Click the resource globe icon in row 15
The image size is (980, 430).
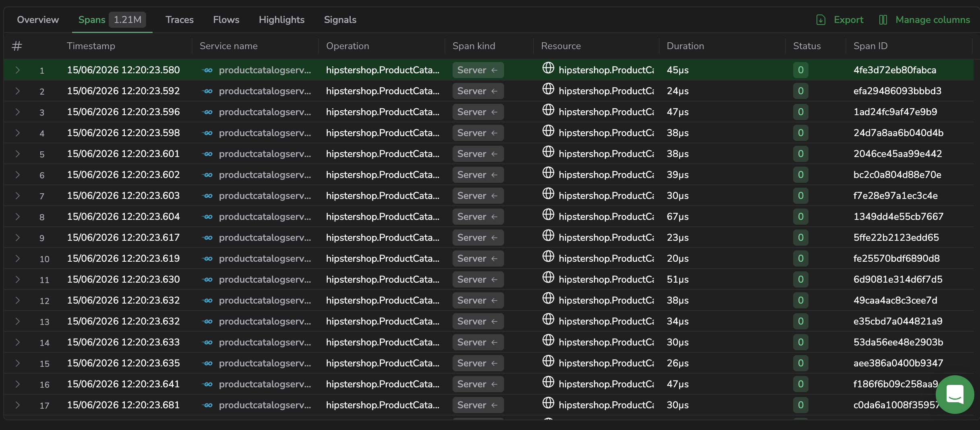[548, 361]
